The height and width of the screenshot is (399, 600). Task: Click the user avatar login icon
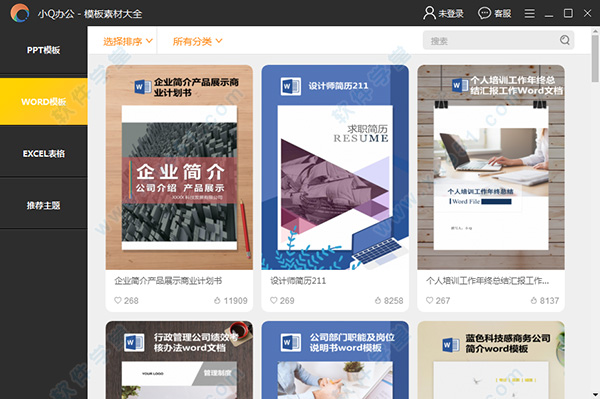tap(429, 13)
